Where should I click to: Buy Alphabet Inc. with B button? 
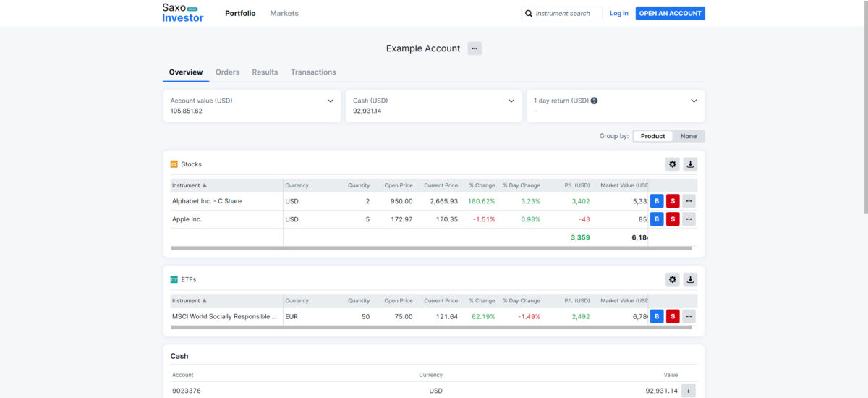pyautogui.click(x=657, y=201)
